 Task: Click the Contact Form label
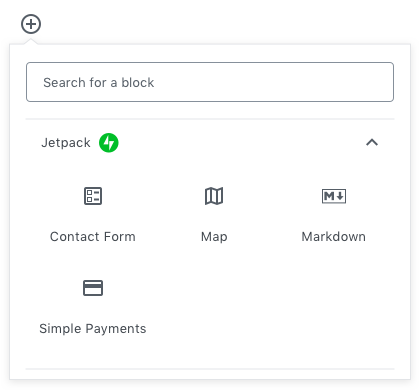click(93, 237)
